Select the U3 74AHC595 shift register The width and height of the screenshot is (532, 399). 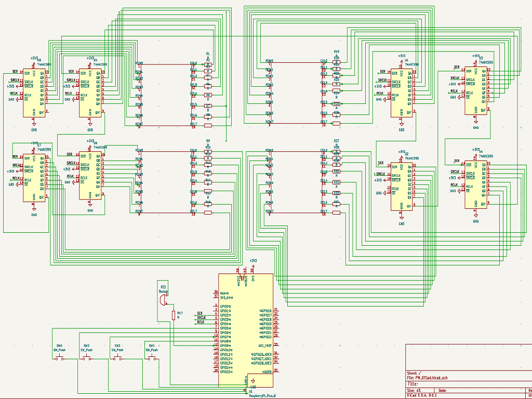point(476,90)
